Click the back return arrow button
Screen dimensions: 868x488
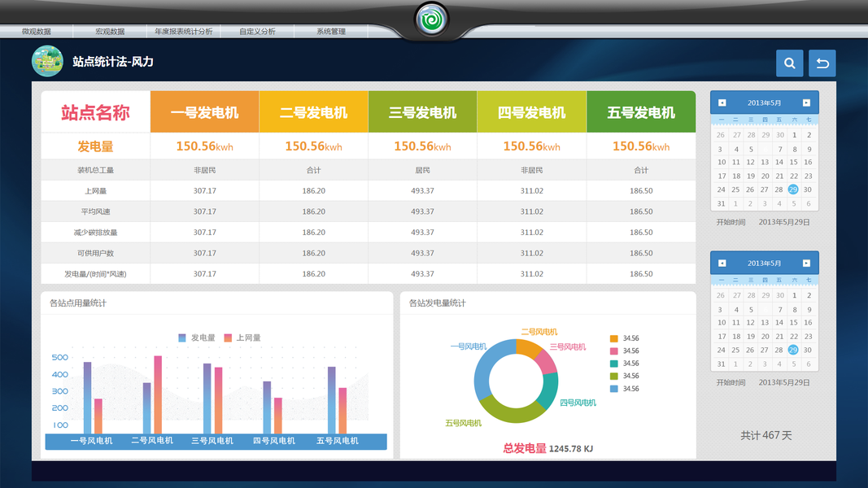822,63
